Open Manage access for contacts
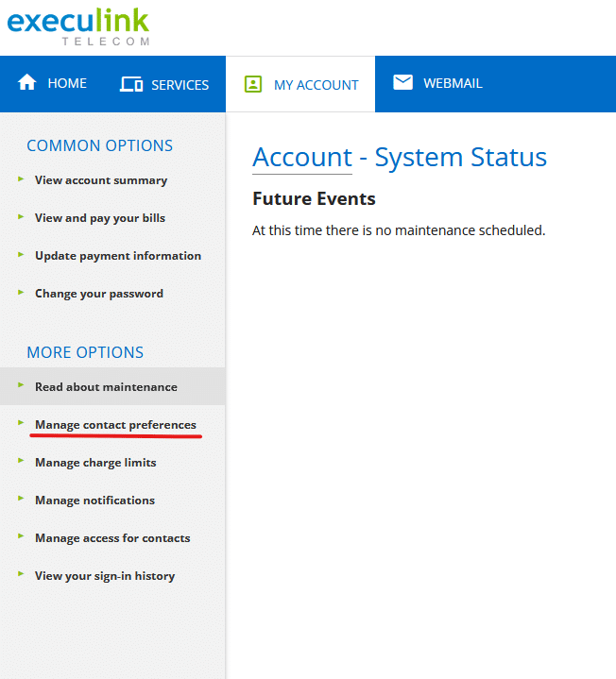 (112, 538)
